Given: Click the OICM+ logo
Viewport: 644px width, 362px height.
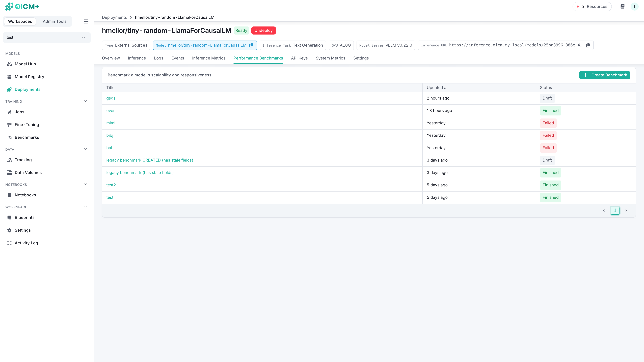Looking at the screenshot, I should pos(22,7).
